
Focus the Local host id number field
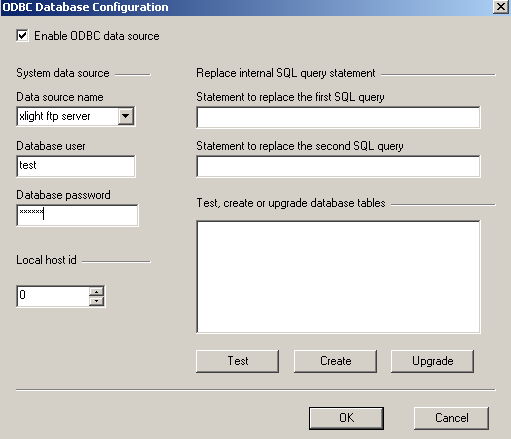coord(53,296)
